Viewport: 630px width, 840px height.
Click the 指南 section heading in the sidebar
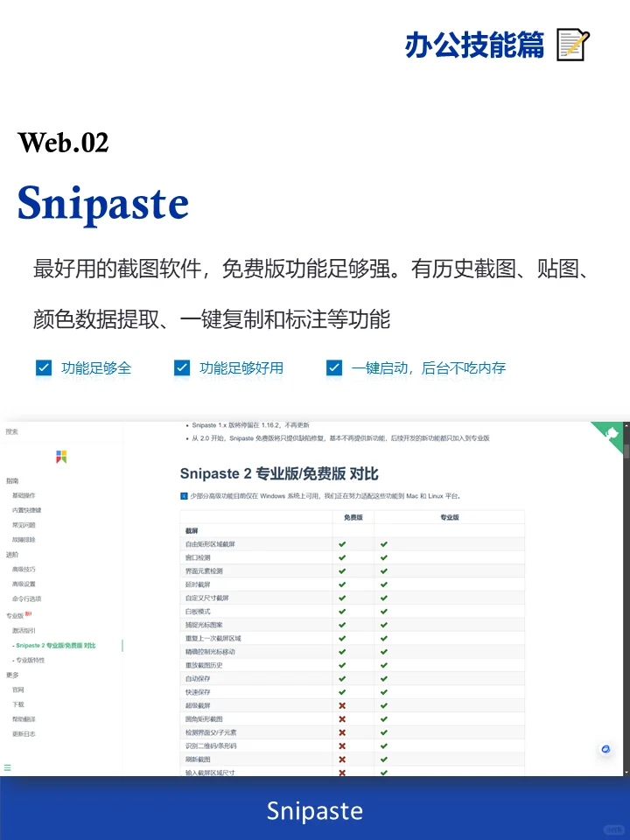(x=12, y=481)
